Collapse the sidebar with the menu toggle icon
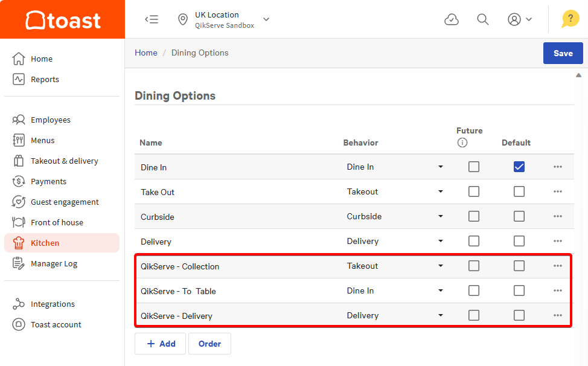Image resolution: width=588 pixels, height=366 pixels. coord(152,19)
